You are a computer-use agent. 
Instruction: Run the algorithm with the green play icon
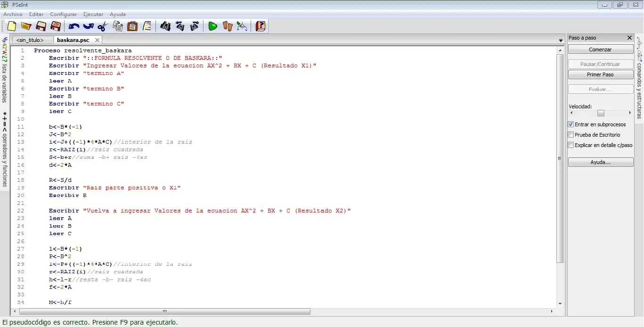(x=212, y=26)
